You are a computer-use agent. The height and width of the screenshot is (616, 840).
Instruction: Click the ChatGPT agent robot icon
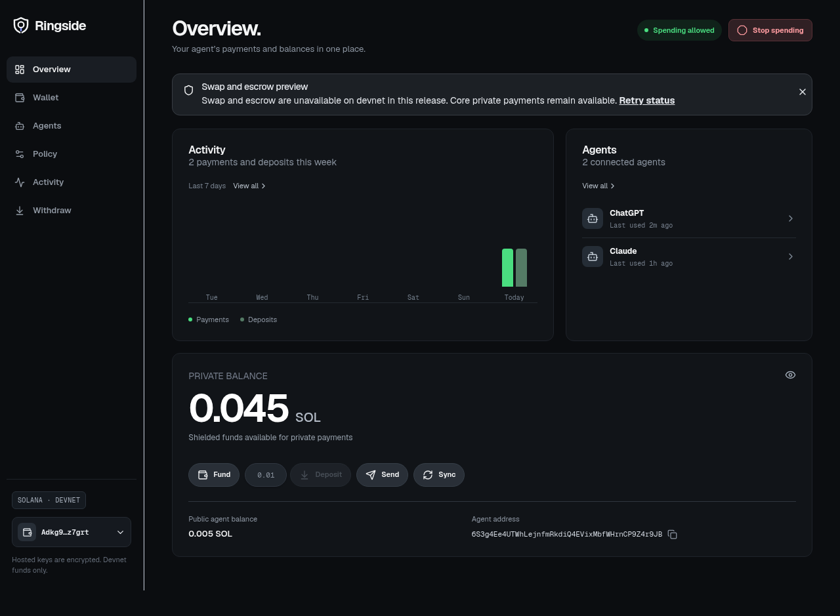(593, 218)
